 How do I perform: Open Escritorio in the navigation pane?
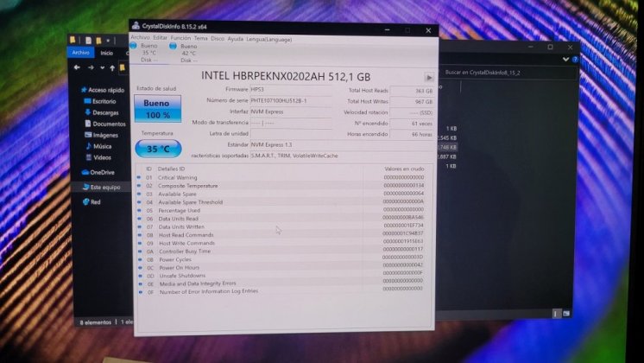pos(100,101)
